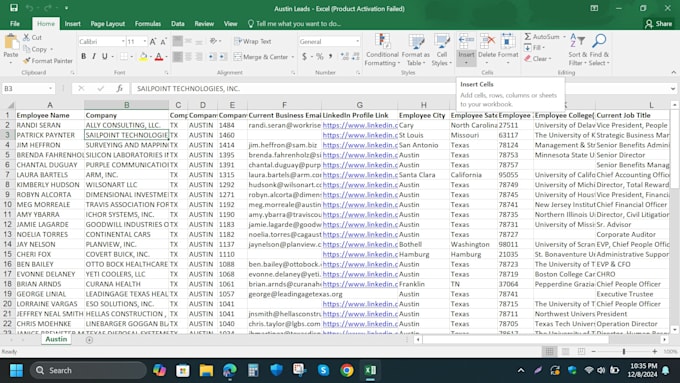The image size is (680, 383).
Task: Click the Undo arrow icon
Action: (29, 8)
